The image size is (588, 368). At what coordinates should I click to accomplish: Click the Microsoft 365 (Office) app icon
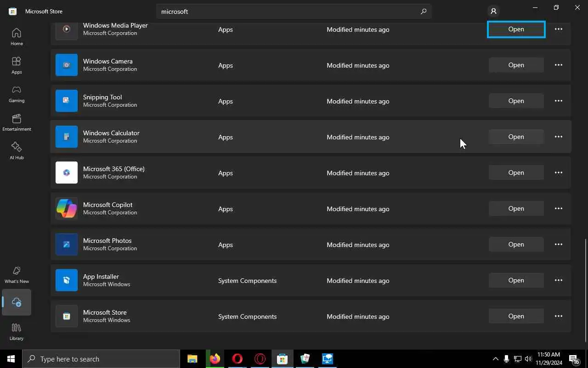coord(67,172)
